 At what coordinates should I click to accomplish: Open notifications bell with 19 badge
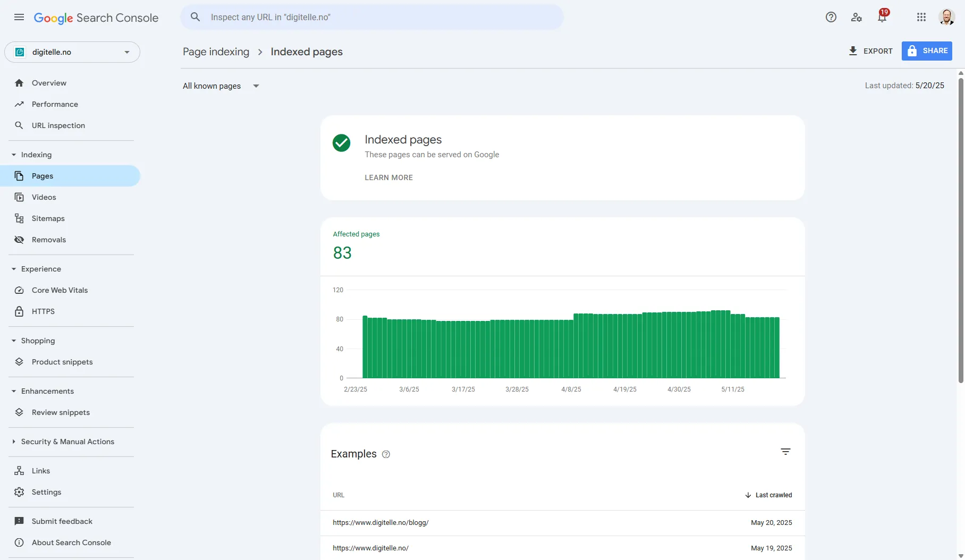[882, 16]
